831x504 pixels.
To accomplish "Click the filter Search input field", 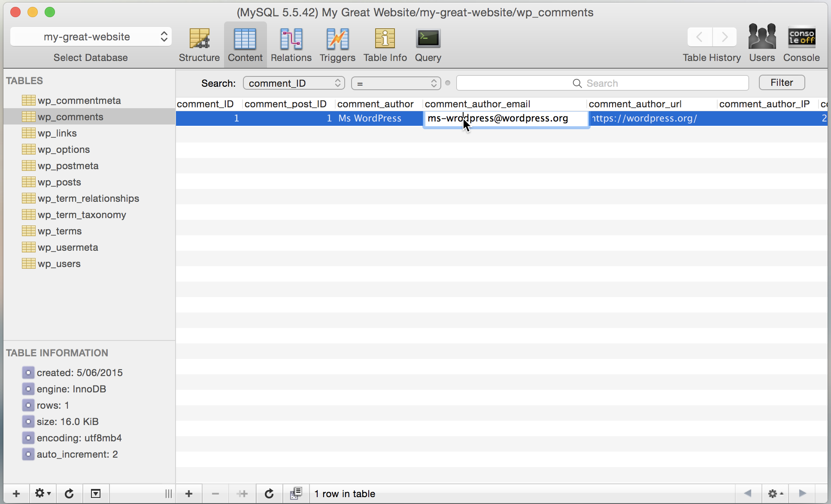I will point(602,83).
